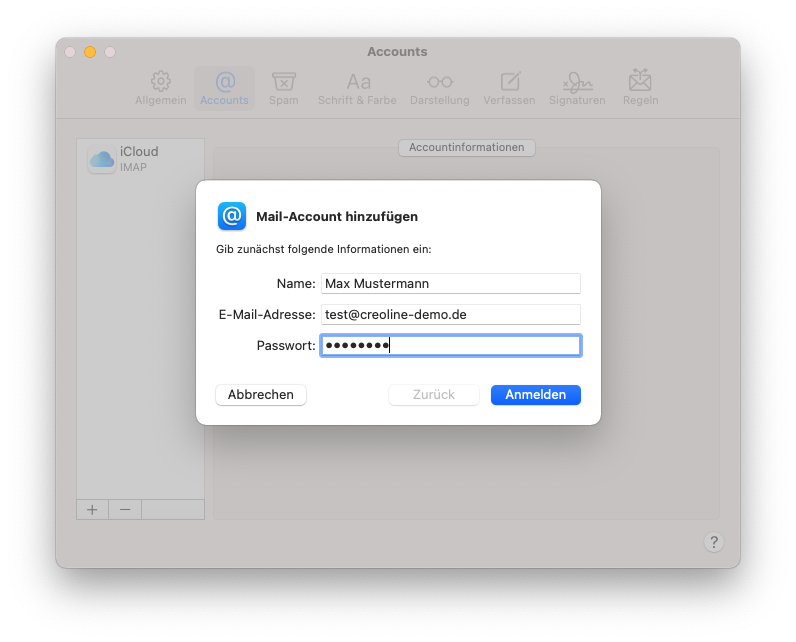The height and width of the screenshot is (642, 796).
Task: Open the Verfassen preferences pane
Action: pyautogui.click(x=509, y=88)
